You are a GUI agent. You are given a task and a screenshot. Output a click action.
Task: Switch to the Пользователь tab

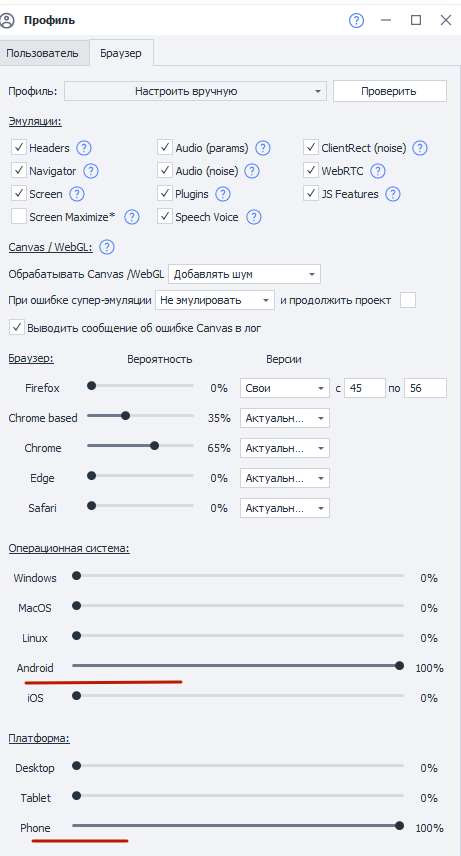coord(43,54)
